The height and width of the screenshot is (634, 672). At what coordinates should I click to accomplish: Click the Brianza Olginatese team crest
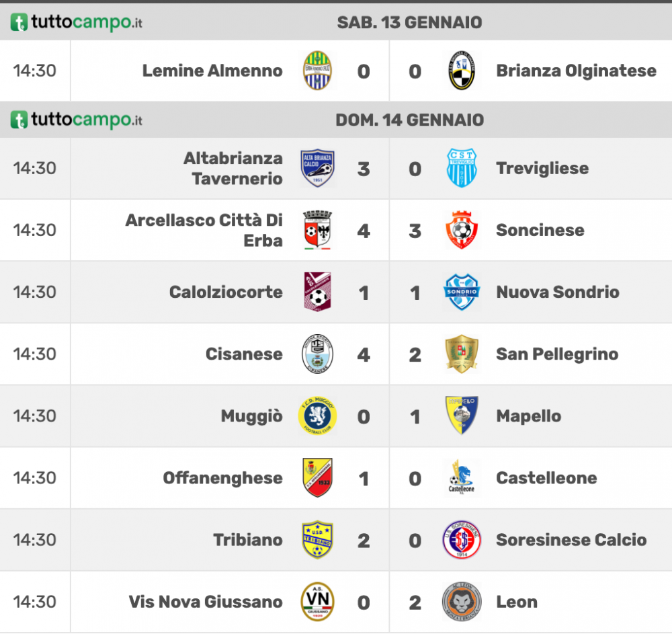(462, 71)
